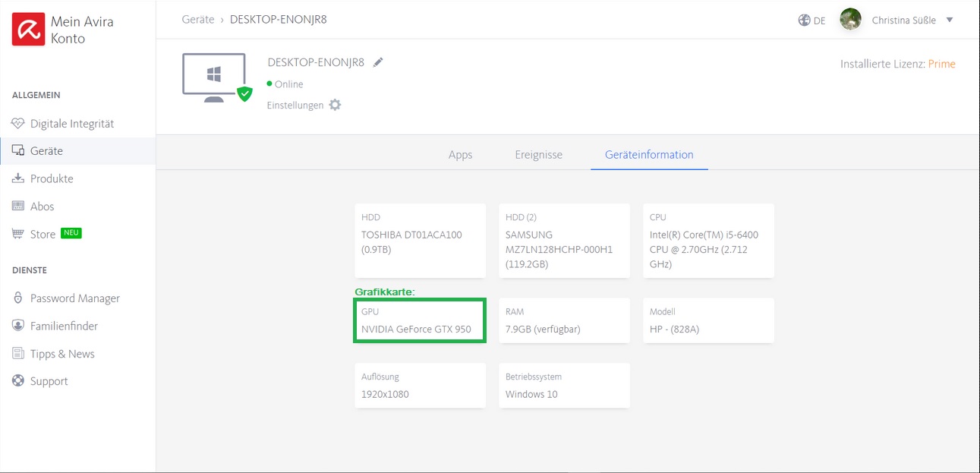980x473 pixels.
Task: Click the Einstellungen gear icon
Action: pos(335,106)
